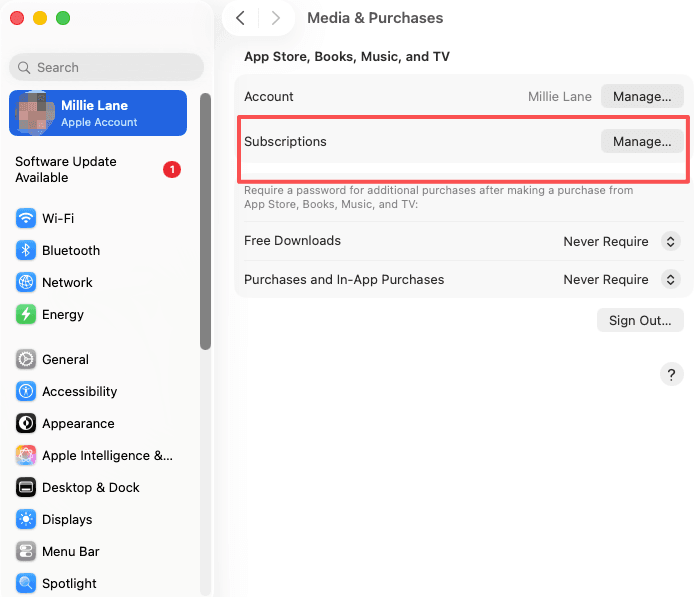The height and width of the screenshot is (597, 698).
Task: Select Bluetooth label in the sidebar
Action: [x=71, y=251]
